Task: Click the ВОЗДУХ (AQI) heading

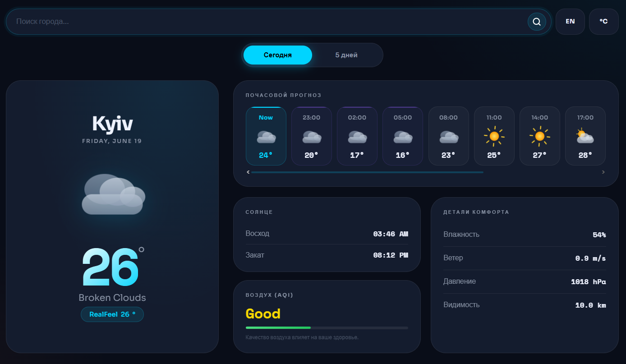Action: pyautogui.click(x=269, y=295)
